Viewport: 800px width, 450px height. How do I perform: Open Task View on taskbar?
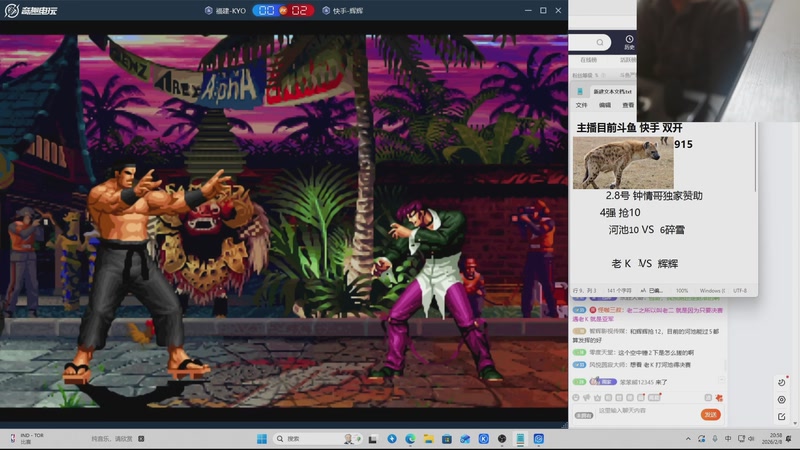[x=373, y=439]
